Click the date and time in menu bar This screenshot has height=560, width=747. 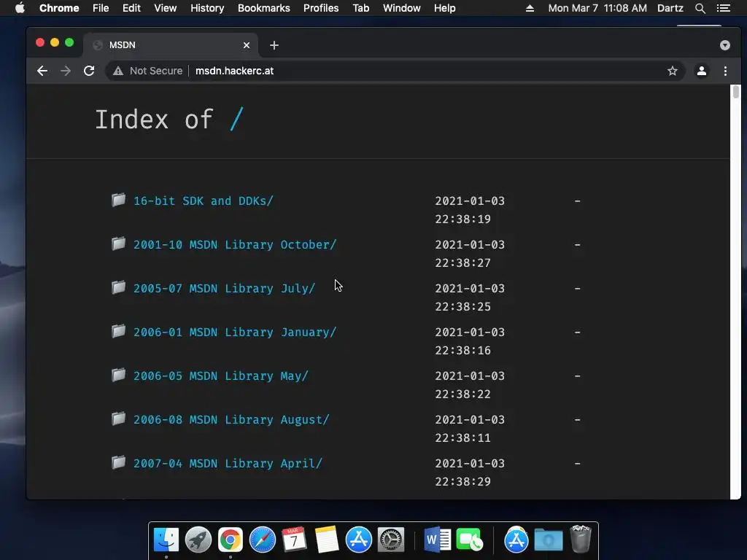(597, 8)
